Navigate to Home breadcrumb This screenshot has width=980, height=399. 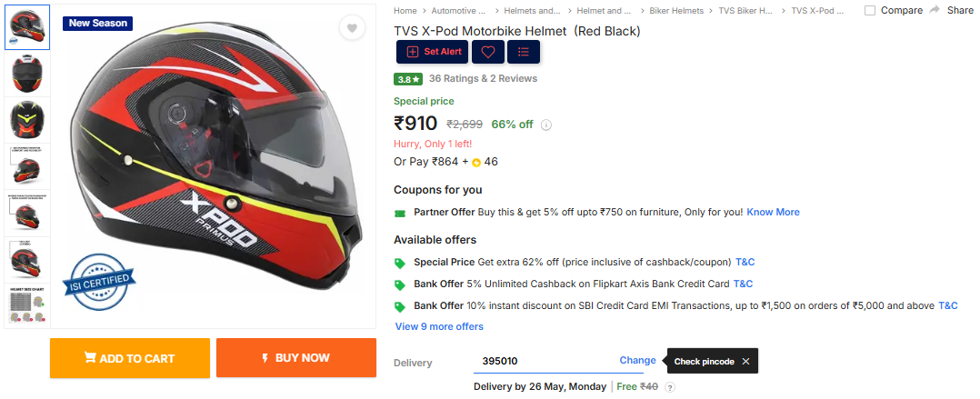[x=405, y=11]
